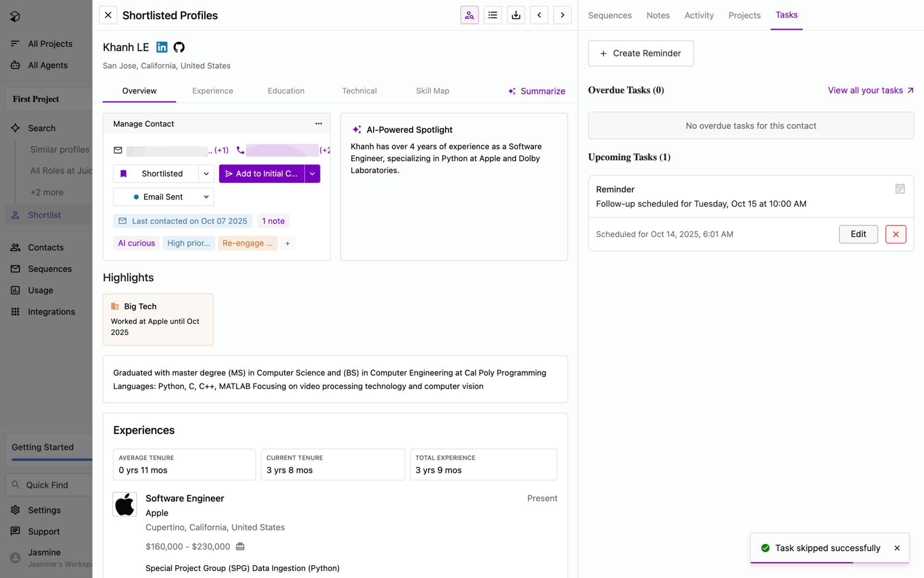Click View all your tasks link
924x578 pixels.
click(x=871, y=90)
